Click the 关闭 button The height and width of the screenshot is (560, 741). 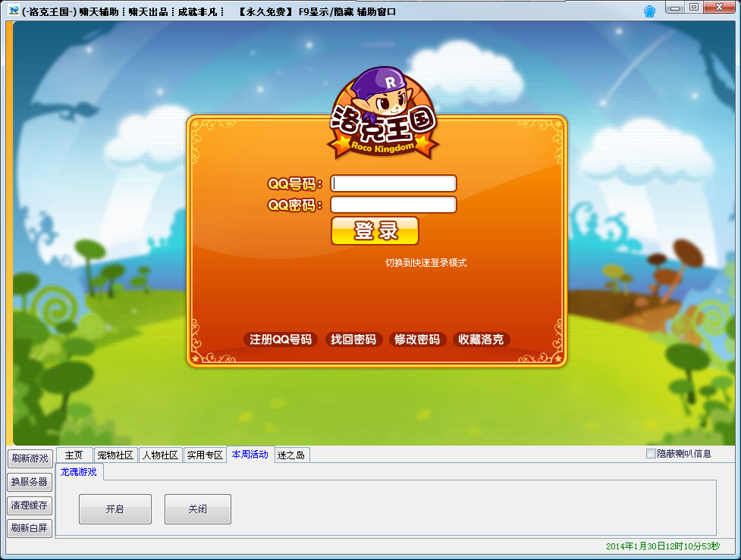(x=197, y=509)
